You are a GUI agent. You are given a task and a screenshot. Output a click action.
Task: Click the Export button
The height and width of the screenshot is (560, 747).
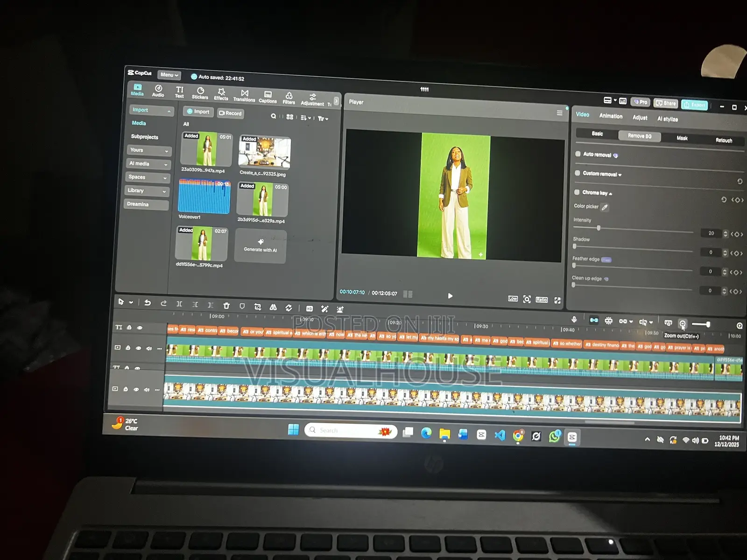coord(694,105)
